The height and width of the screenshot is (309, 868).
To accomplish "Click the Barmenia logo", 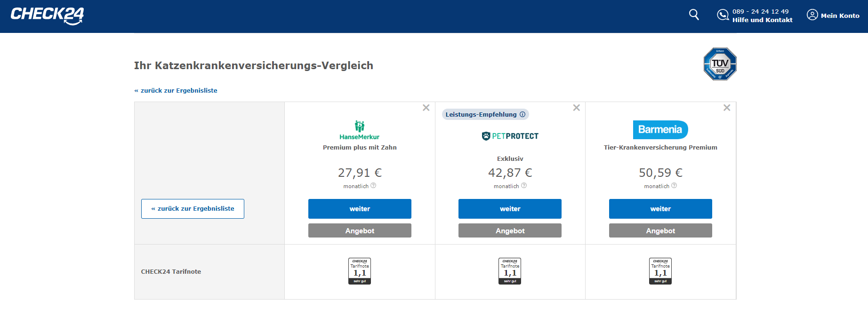I will point(660,129).
